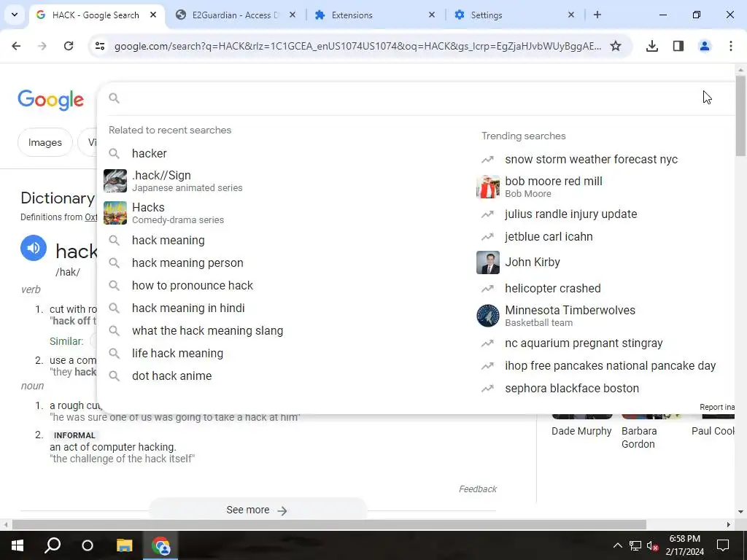
Task: Open the Windows Start menu
Action: [x=18, y=545]
